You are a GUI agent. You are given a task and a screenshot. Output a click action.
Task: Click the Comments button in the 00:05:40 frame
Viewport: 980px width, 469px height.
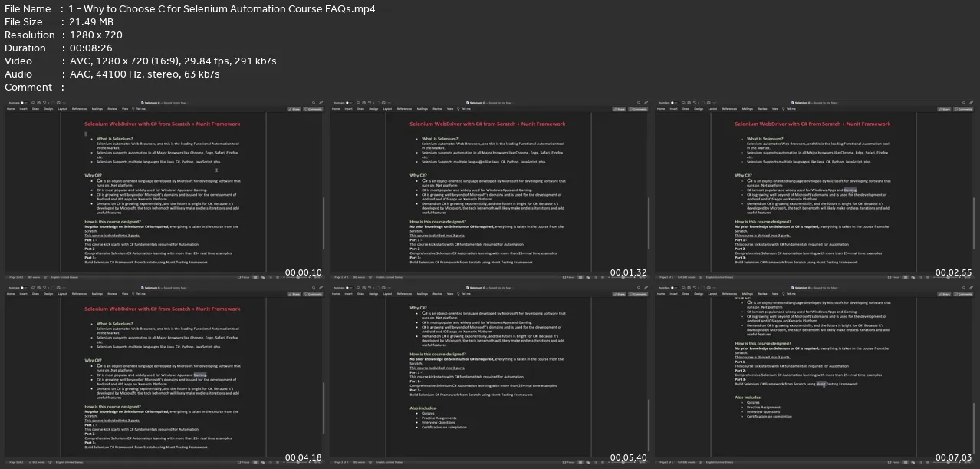click(x=637, y=295)
